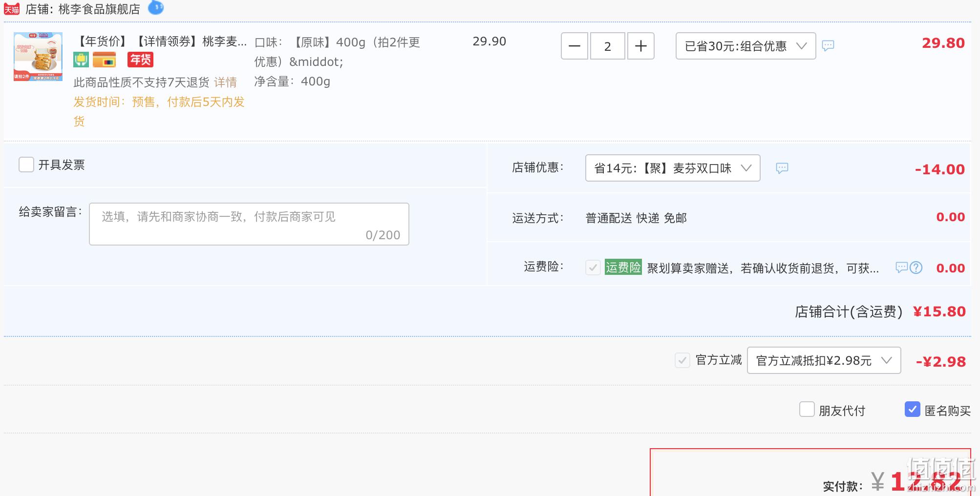The height and width of the screenshot is (496, 980).
Task: Click the unit price 29.90
Action: 489,41
